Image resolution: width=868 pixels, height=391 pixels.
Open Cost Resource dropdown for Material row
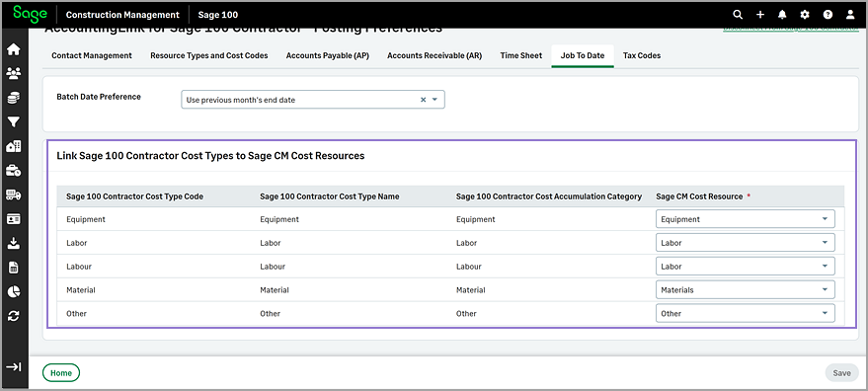tap(746, 289)
